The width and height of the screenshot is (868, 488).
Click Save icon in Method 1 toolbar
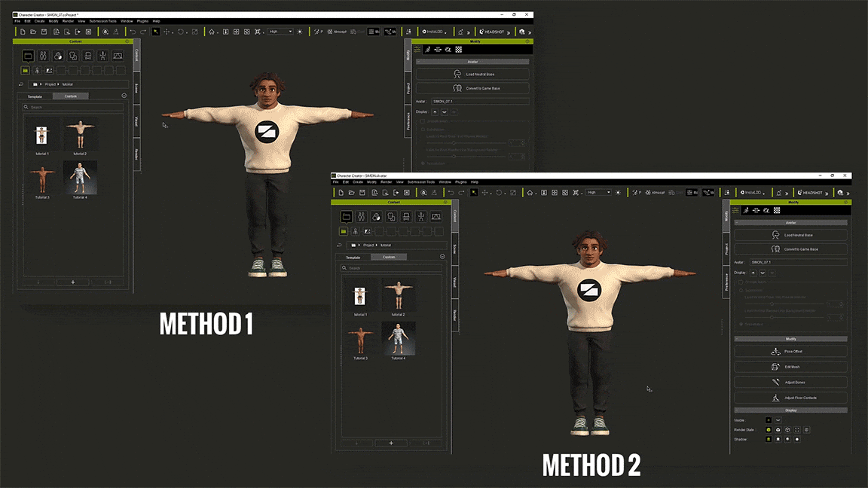44,32
